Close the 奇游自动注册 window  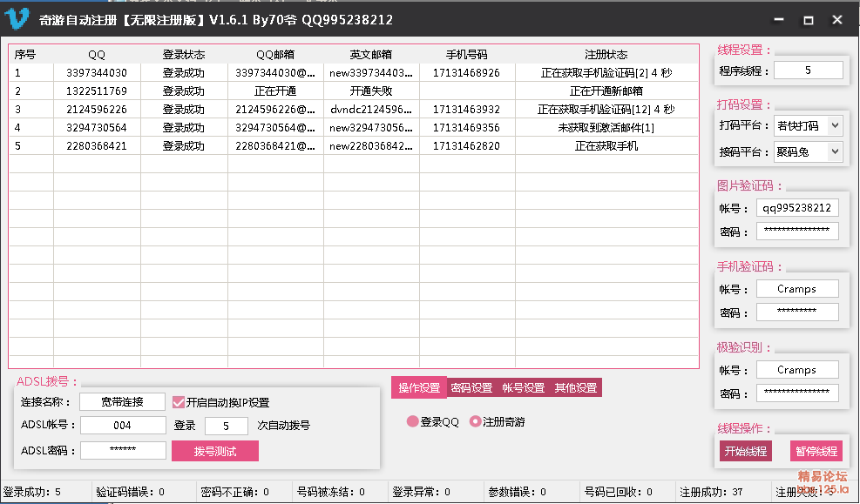pyautogui.click(x=837, y=19)
